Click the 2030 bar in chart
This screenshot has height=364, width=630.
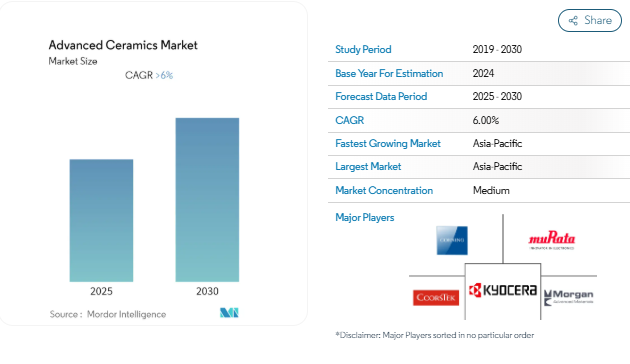pyautogui.click(x=207, y=200)
